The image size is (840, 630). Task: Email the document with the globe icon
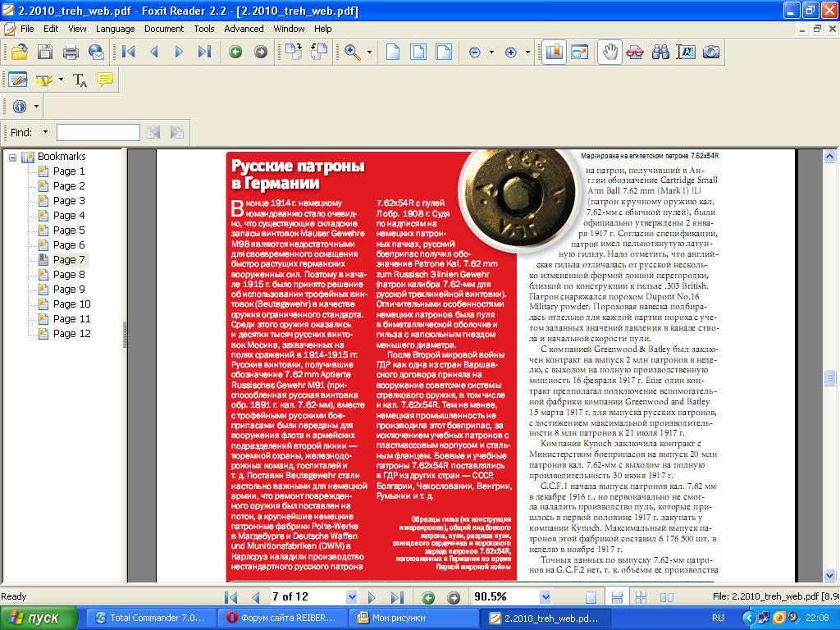coord(97,52)
